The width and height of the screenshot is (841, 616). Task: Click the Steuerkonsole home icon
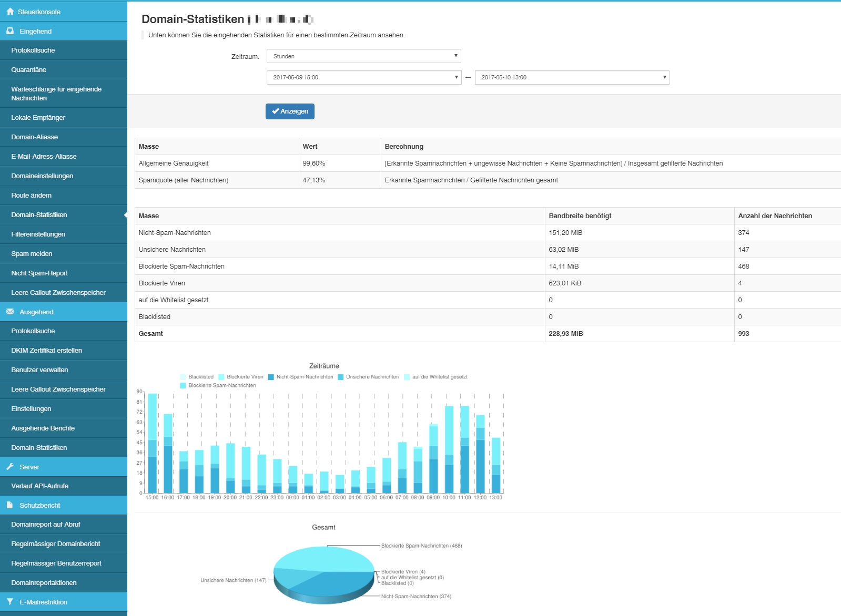pos(10,12)
